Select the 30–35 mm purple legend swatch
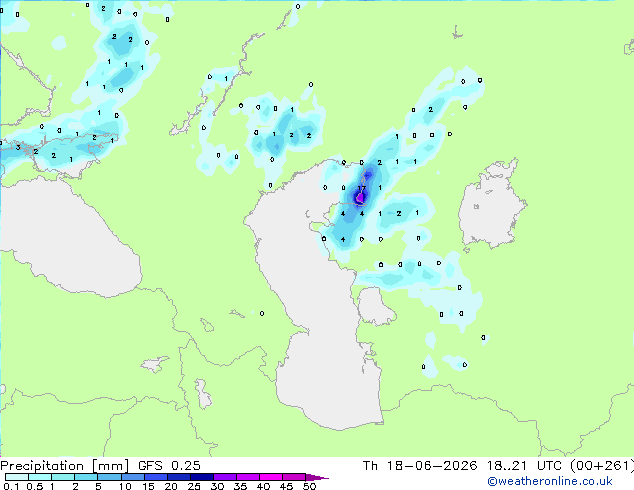Screen dimensions: 634x490 (224, 477)
